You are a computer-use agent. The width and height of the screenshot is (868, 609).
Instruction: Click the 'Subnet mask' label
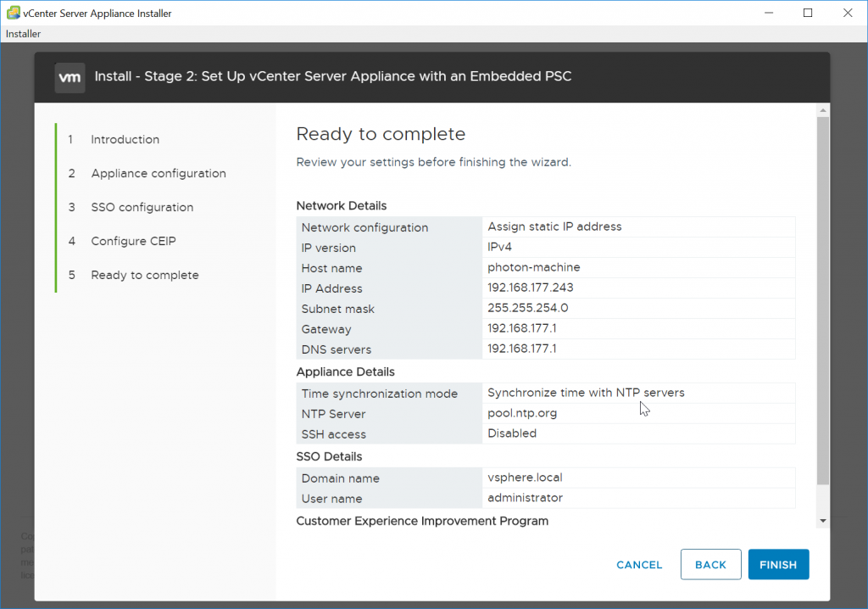pos(337,310)
